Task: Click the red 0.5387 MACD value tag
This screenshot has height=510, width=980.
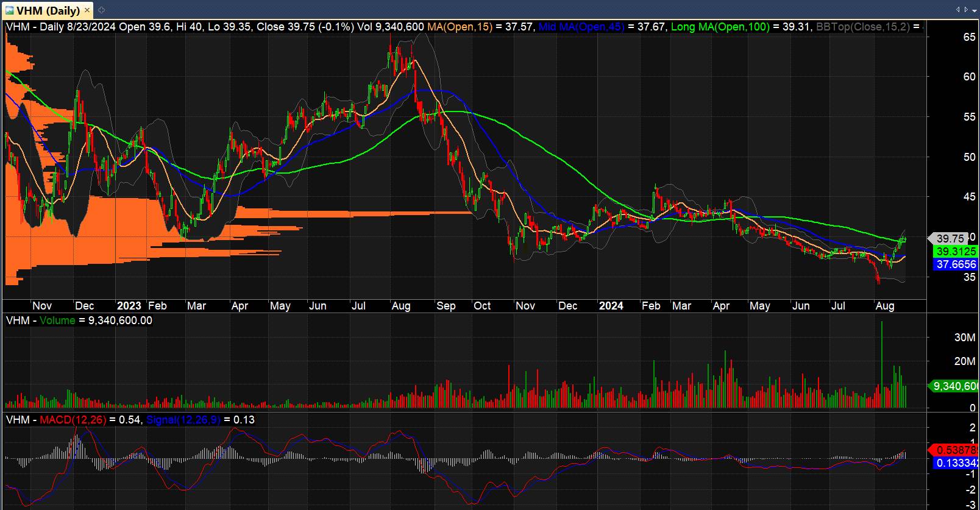Action: point(956,451)
